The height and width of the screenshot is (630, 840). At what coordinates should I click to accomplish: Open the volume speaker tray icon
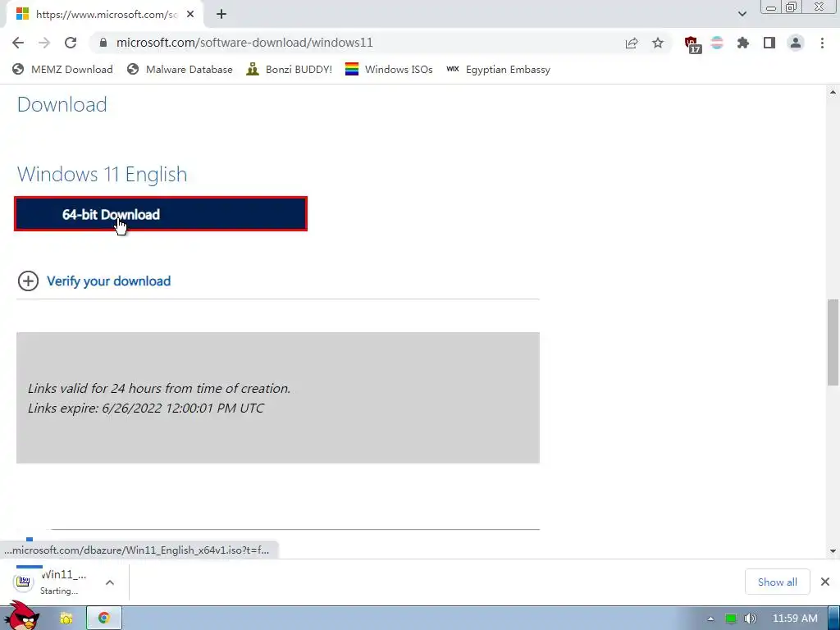coord(751,619)
